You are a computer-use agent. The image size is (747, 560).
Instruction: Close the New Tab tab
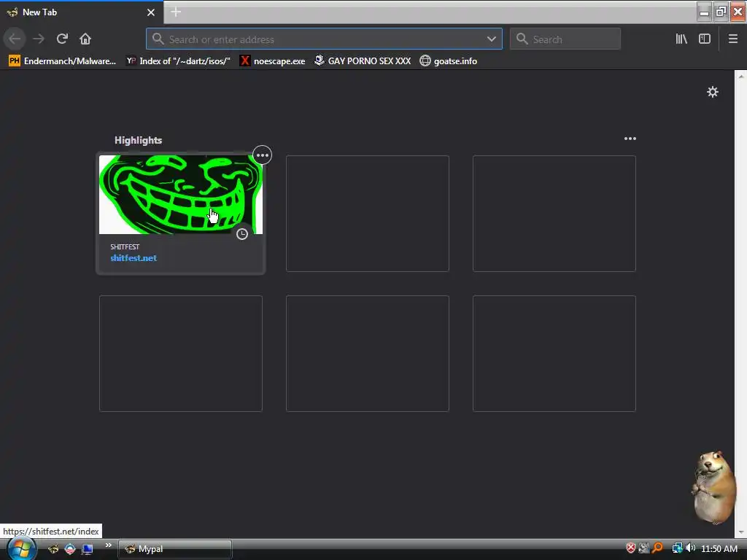click(x=151, y=12)
